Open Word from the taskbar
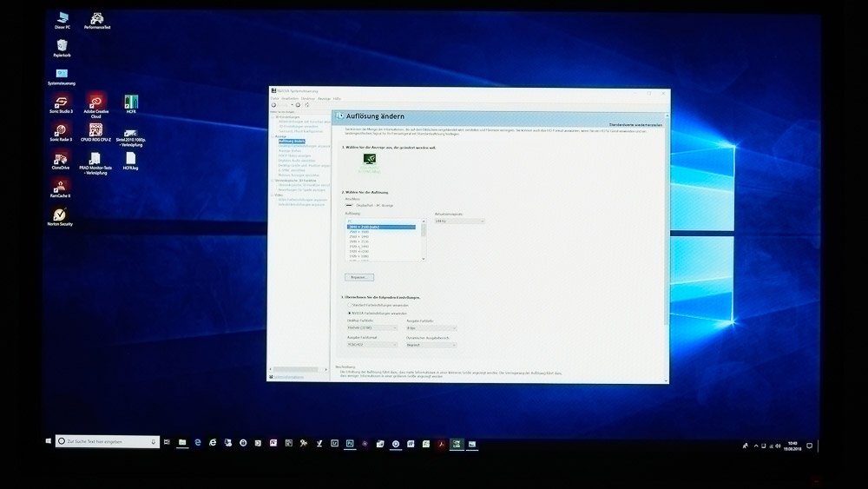 (411, 444)
